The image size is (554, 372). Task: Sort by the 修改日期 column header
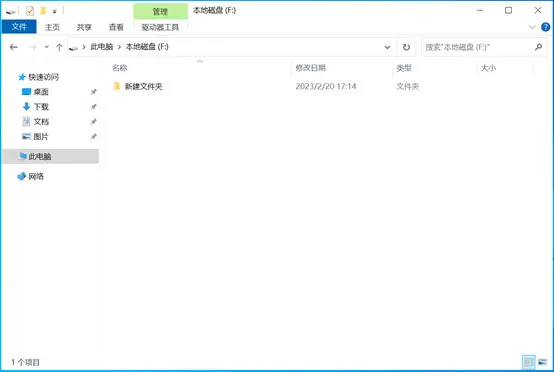(x=311, y=68)
